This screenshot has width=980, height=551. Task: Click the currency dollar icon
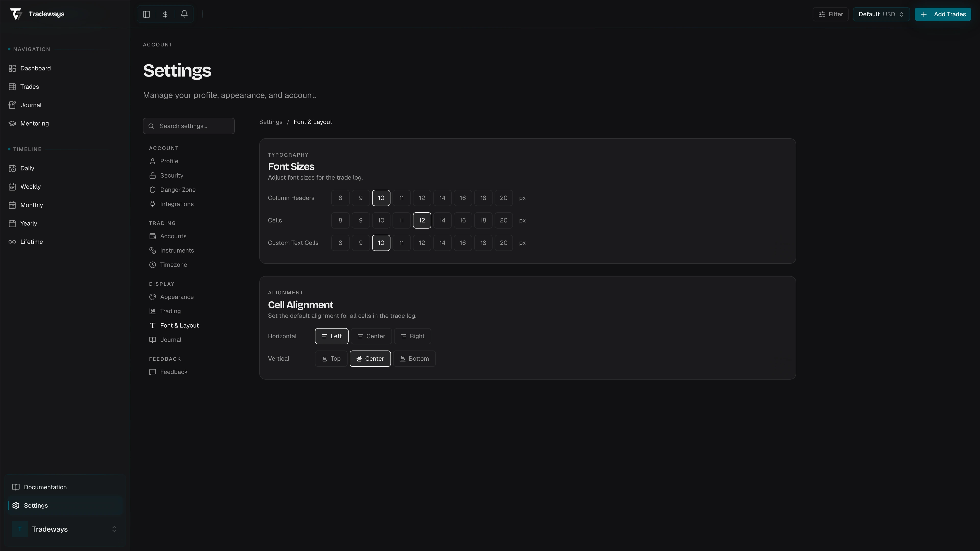coord(165,14)
